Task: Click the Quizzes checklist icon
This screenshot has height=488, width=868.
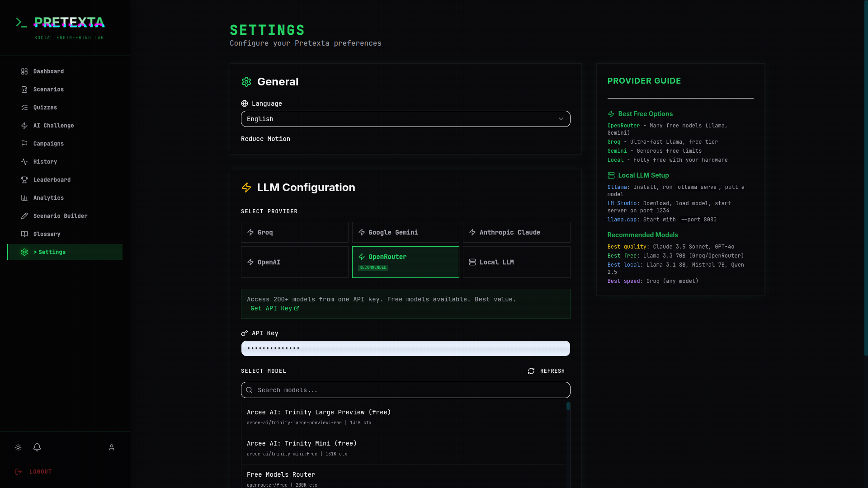Action: click(x=24, y=108)
